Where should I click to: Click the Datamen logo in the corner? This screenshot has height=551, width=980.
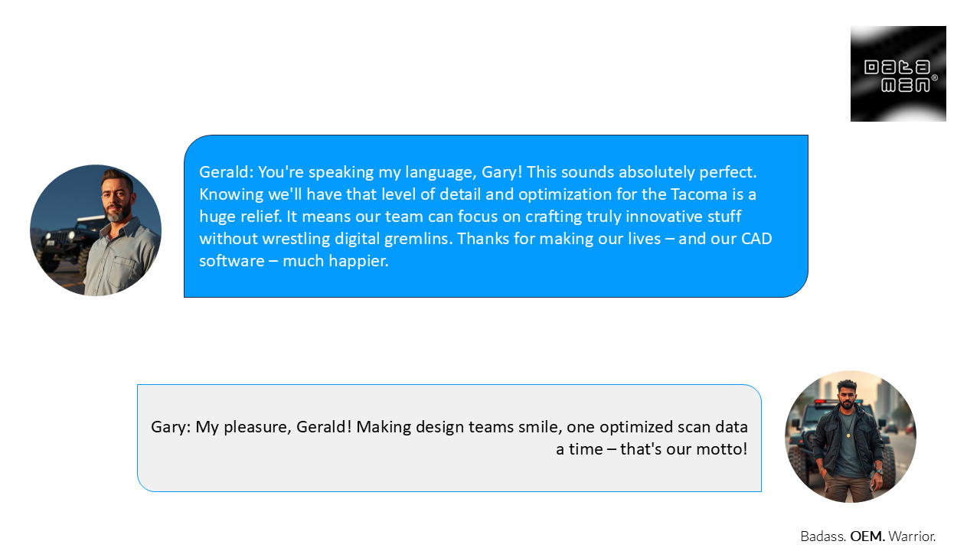pyautogui.click(x=897, y=73)
